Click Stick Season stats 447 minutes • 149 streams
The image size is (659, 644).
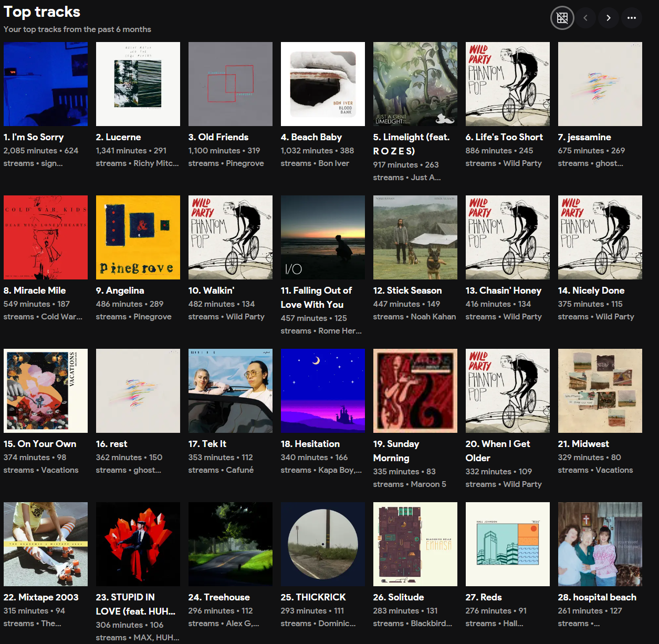(415, 310)
